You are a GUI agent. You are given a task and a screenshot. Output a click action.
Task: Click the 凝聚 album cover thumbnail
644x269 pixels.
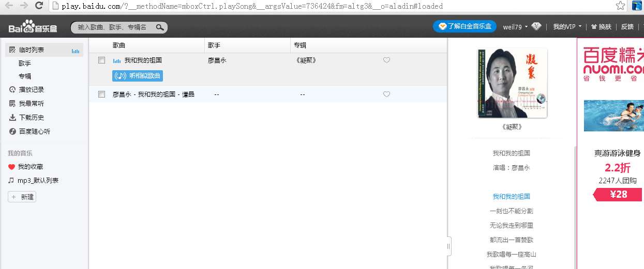click(512, 83)
